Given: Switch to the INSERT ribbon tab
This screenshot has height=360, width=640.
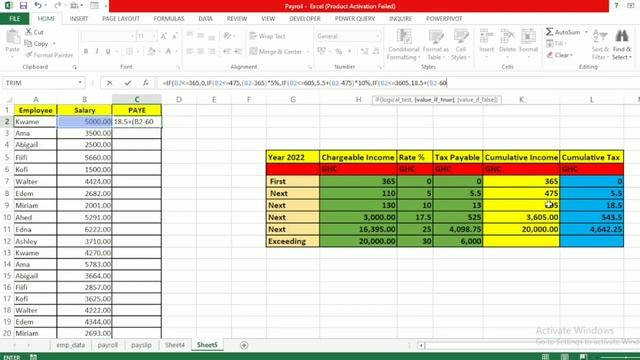Looking at the screenshot, I should click(79, 19).
